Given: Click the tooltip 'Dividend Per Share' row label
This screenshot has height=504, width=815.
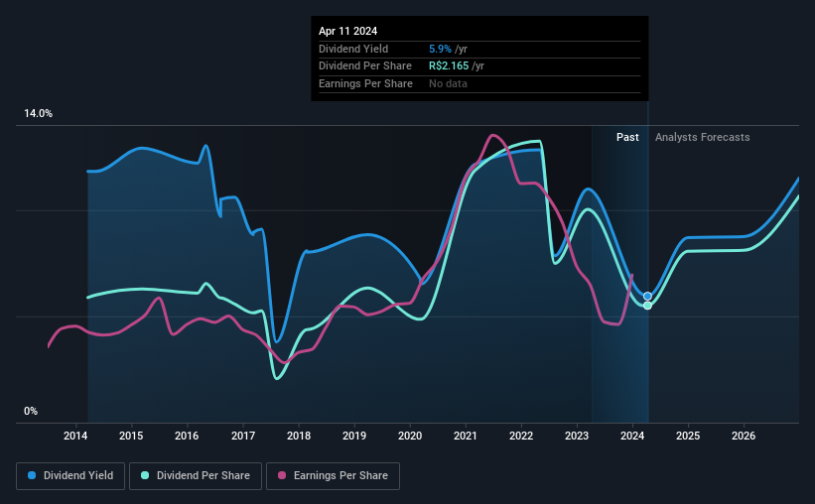Looking at the screenshot, I should [x=365, y=66].
